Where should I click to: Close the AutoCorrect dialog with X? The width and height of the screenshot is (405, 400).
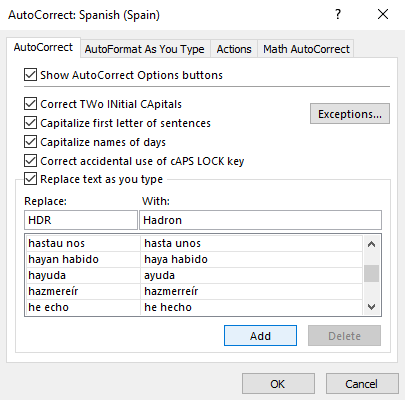(383, 14)
